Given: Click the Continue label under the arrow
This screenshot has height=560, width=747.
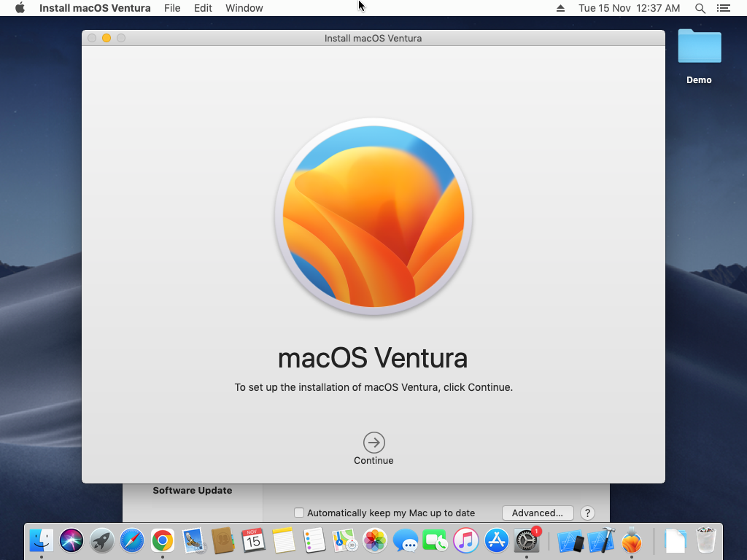Looking at the screenshot, I should click(373, 461).
